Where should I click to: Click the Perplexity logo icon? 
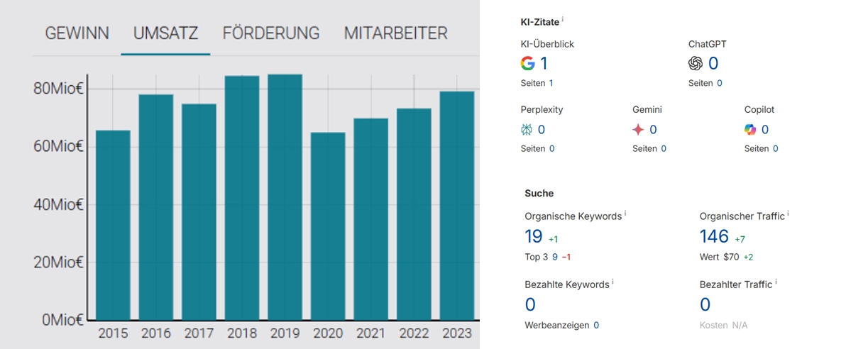(x=527, y=130)
